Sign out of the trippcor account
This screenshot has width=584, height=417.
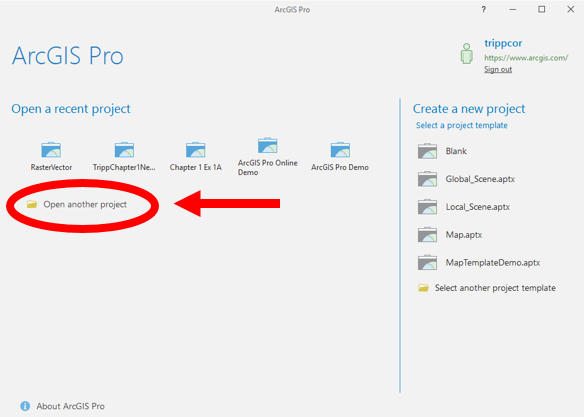(x=498, y=69)
